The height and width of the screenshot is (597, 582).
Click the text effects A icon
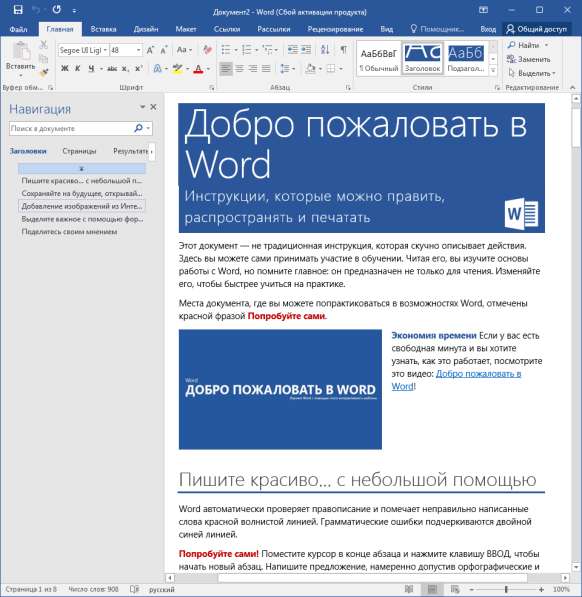157,69
